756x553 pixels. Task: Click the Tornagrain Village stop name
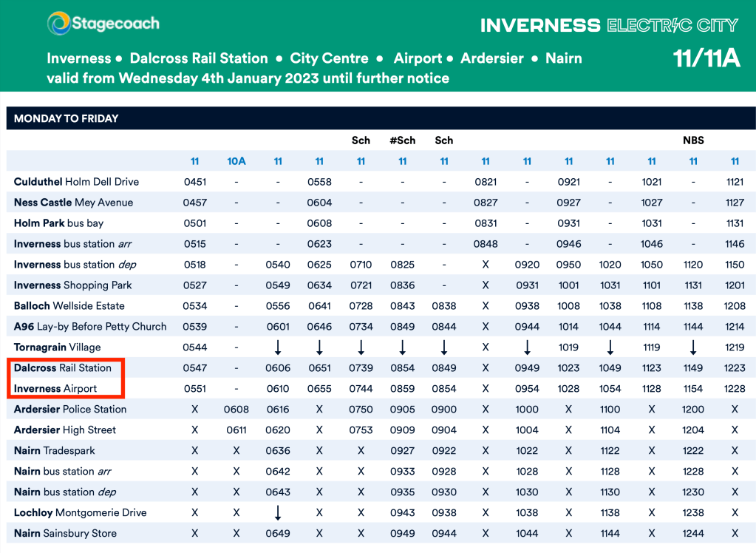coord(57,347)
